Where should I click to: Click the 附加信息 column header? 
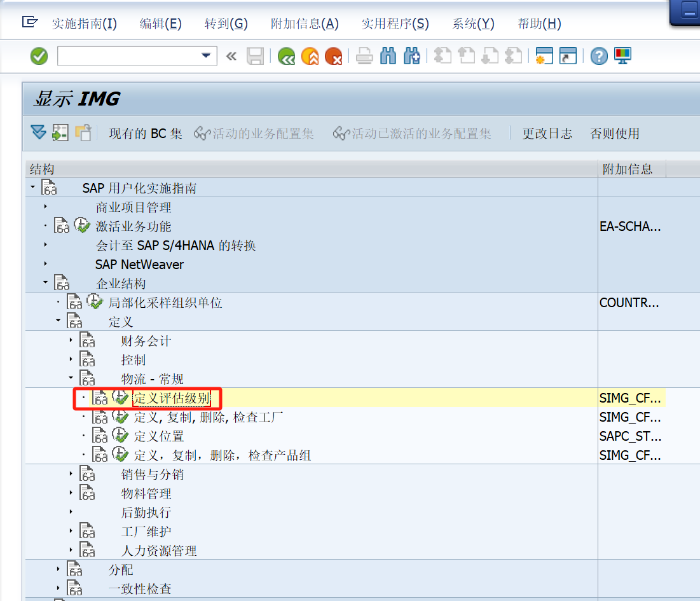click(x=632, y=169)
